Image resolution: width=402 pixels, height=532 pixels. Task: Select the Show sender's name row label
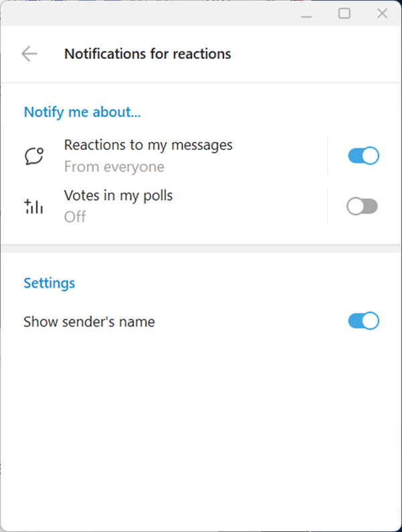tap(89, 322)
